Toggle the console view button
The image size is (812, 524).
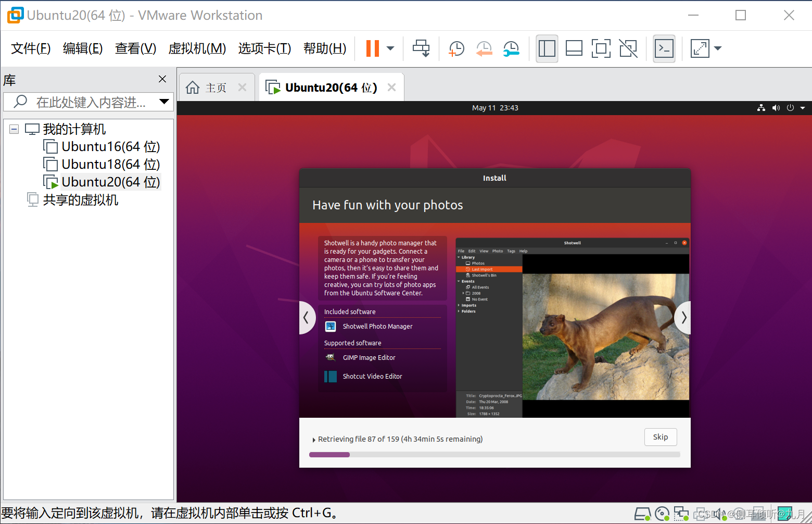click(x=664, y=48)
